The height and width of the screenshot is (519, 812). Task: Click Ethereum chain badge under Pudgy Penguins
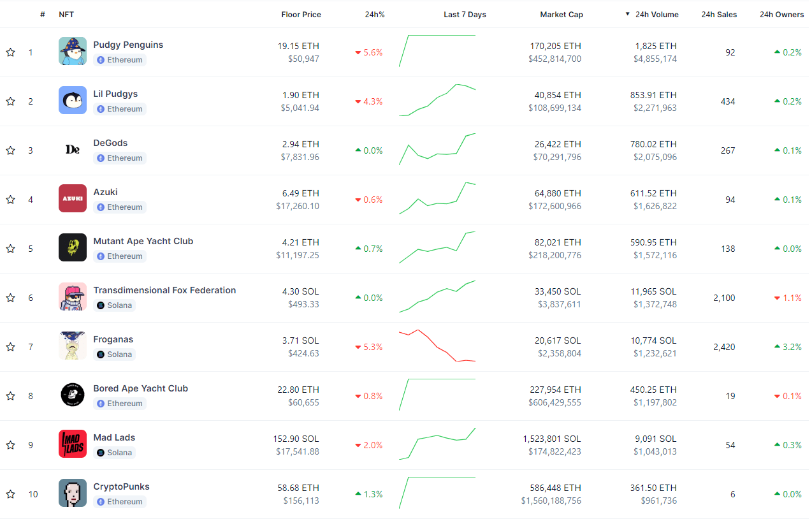pyautogui.click(x=120, y=60)
